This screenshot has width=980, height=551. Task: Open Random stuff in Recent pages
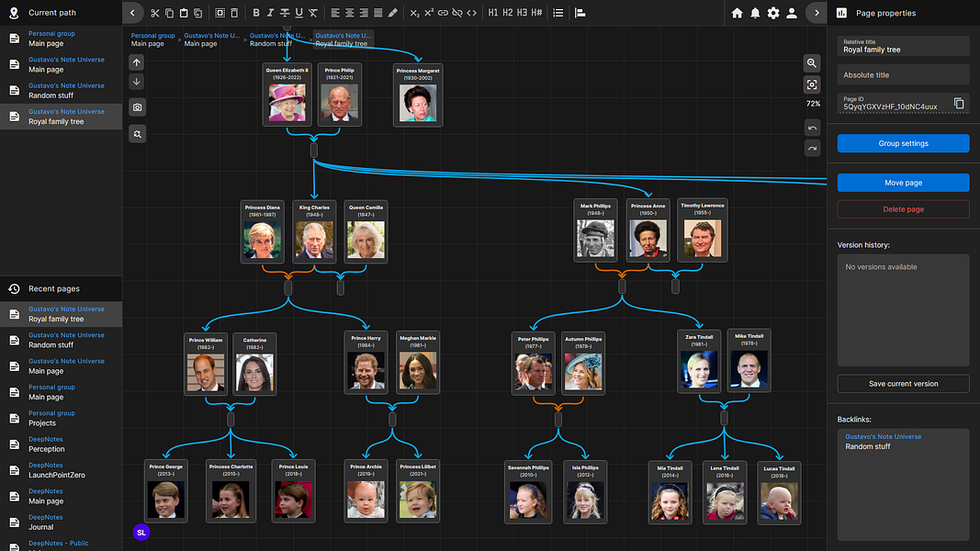click(x=62, y=340)
